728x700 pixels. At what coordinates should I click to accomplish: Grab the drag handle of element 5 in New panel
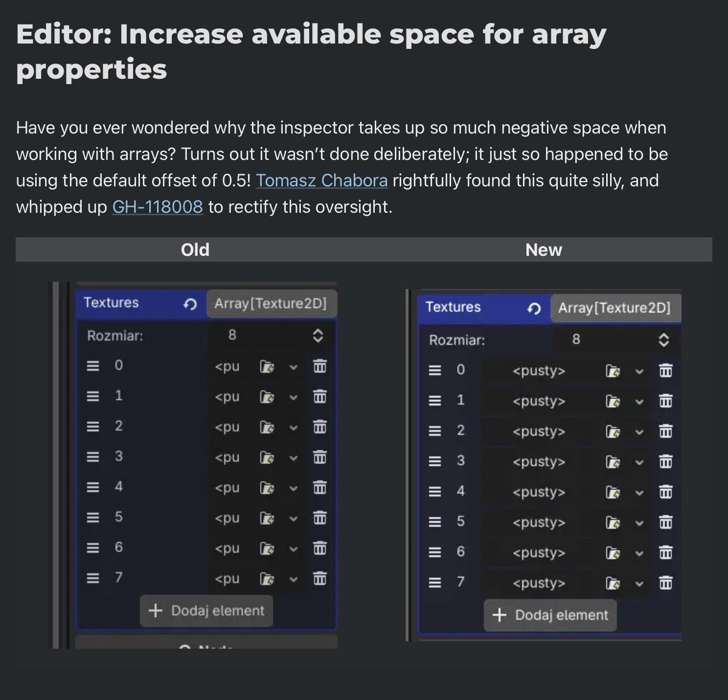(434, 522)
